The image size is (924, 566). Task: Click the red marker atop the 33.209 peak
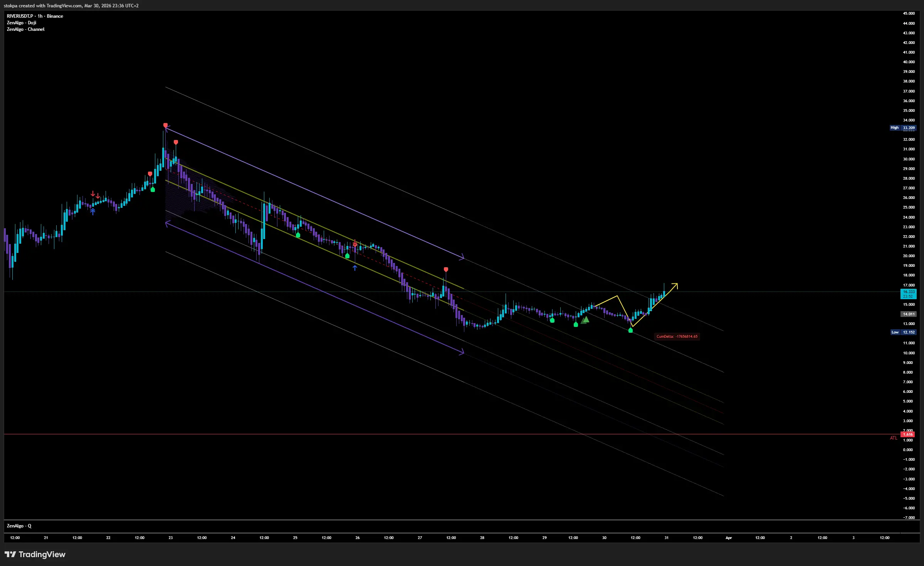click(x=165, y=125)
